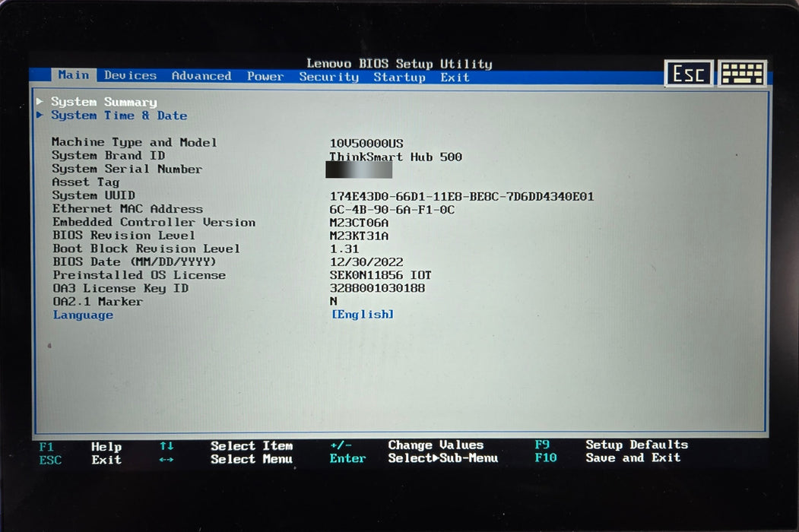Viewport: 799px width, 532px height.
Task: Click the arrow beside System Time & Date
Action: coord(40,116)
